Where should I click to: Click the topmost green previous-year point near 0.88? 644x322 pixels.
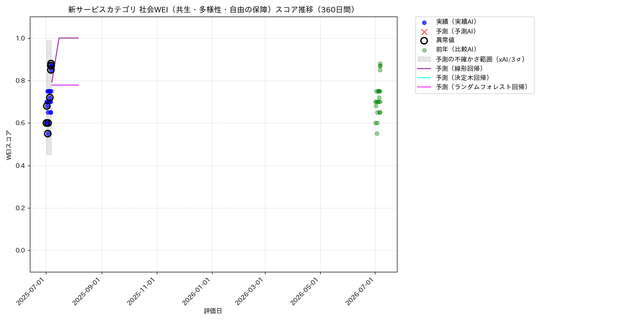pyautogui.click(x=380, y=64)
